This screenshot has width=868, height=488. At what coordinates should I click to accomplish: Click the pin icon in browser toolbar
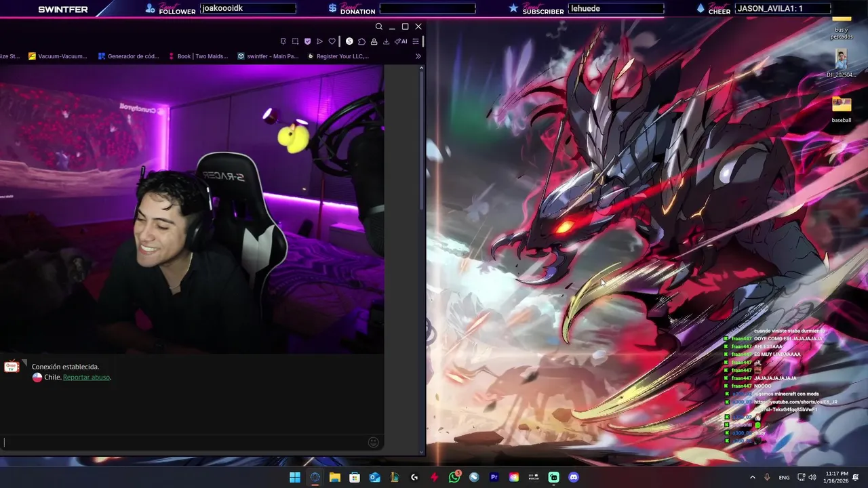pos(283,41)
